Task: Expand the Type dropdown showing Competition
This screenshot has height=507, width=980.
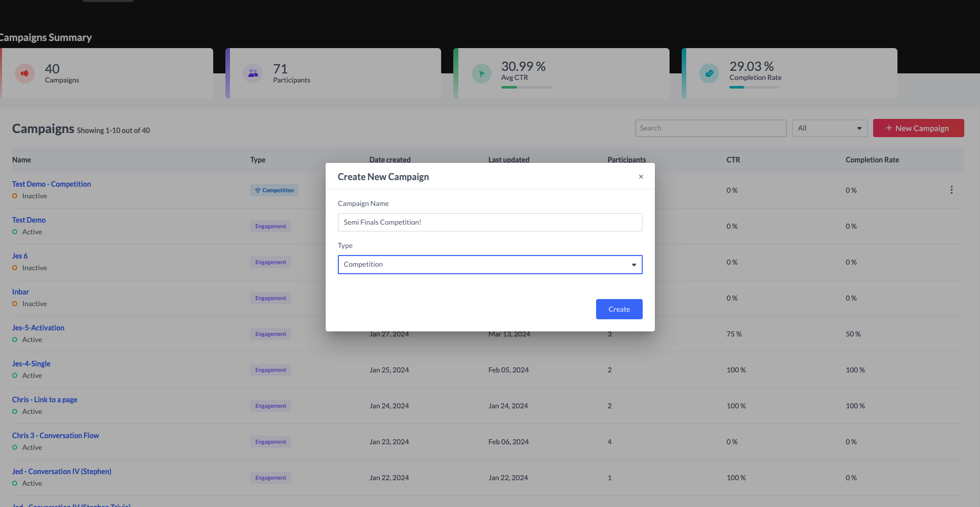Action: point(490,265)
